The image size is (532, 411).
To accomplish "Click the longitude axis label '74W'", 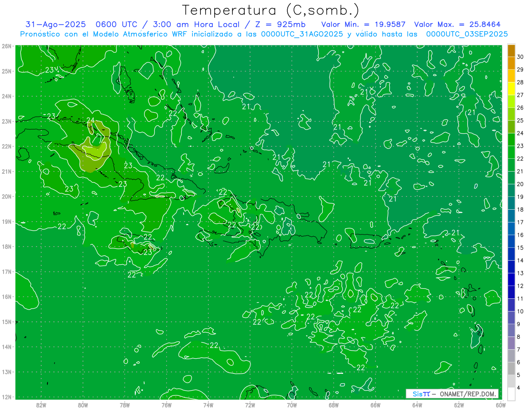I will pyautogui.click(x=208, y=405).
